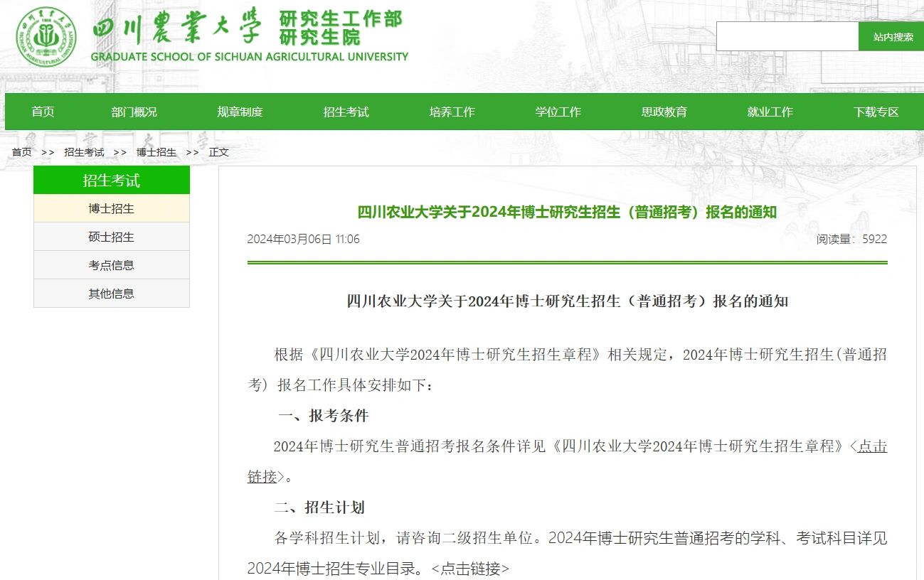The image size is (924, 580).
Task: Select 其他信息 in the sidebar
Action: click(112, 294)
